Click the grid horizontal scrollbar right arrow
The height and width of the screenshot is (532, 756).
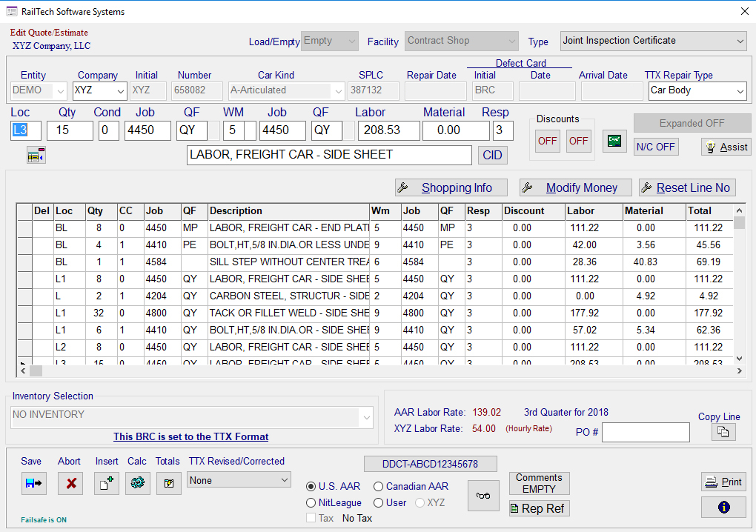(739, 370)
